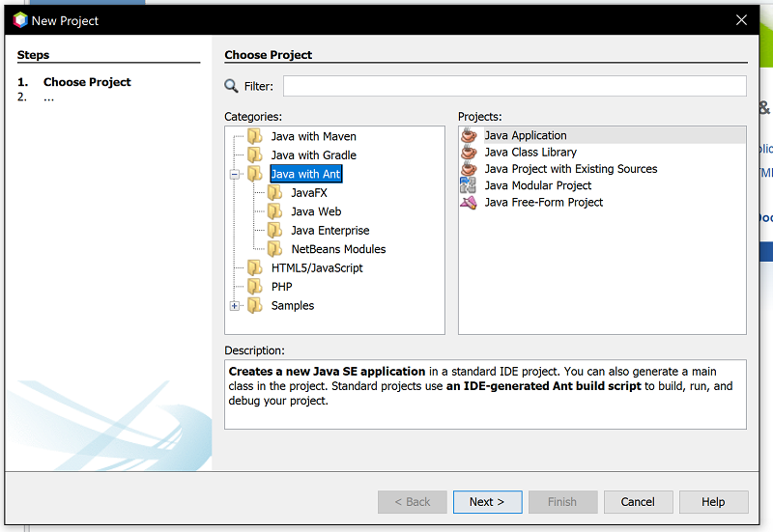Image resolution: width=773 pixels, height=532 pixels.
Task: Click the Next button
Action: (x=488, y=501)
